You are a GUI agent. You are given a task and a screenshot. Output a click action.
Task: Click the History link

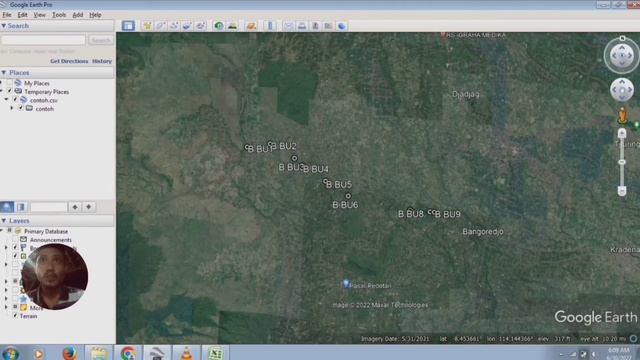tap(102, 61)
